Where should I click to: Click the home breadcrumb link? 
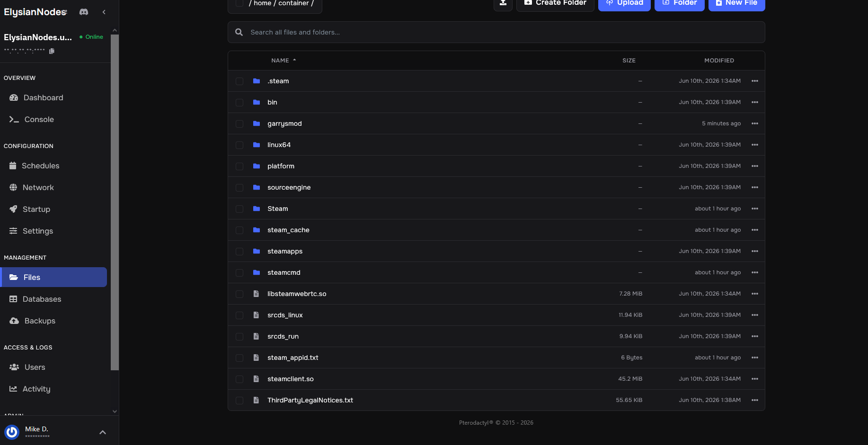[x=263, y=3]
